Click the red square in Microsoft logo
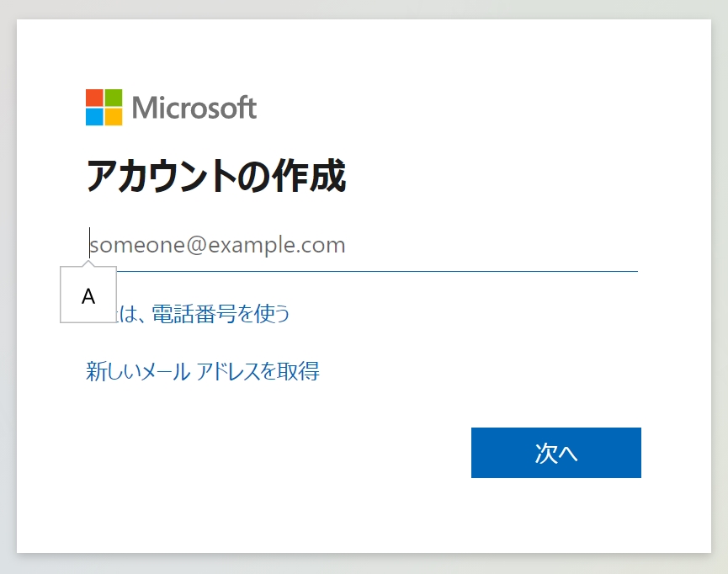728x574 pixels. point(95,98)
